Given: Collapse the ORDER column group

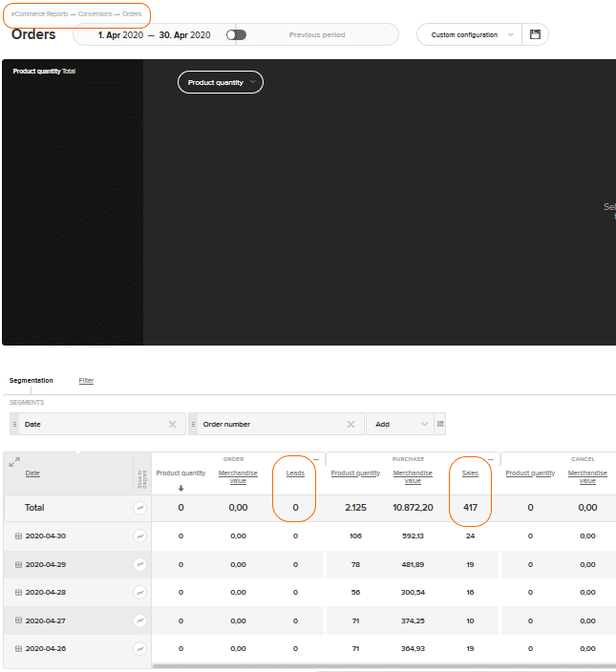Looking at the screenshot, I should (x=316, y=459).
